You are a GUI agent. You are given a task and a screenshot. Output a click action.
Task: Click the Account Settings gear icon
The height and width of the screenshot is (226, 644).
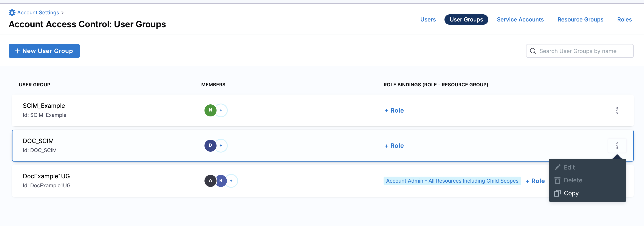click(12, 12)
